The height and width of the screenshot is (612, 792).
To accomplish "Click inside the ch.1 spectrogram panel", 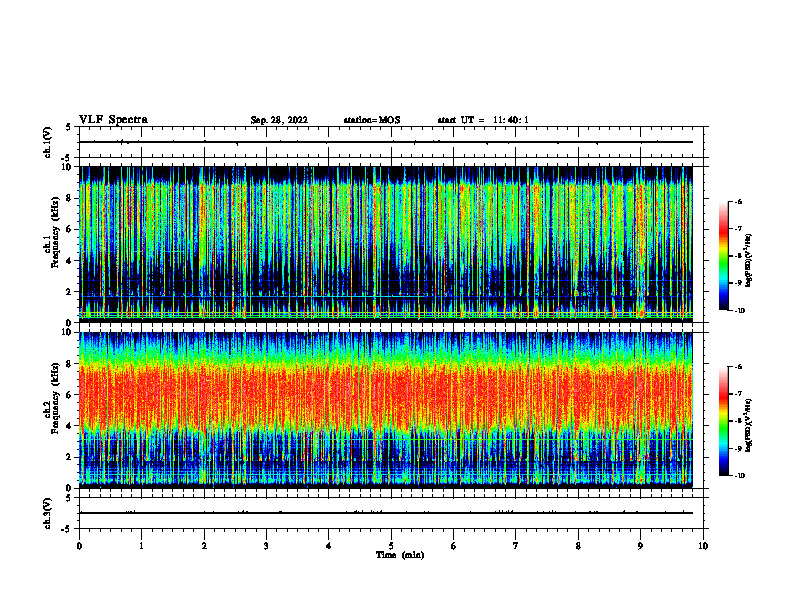I will tap(386, 244).
